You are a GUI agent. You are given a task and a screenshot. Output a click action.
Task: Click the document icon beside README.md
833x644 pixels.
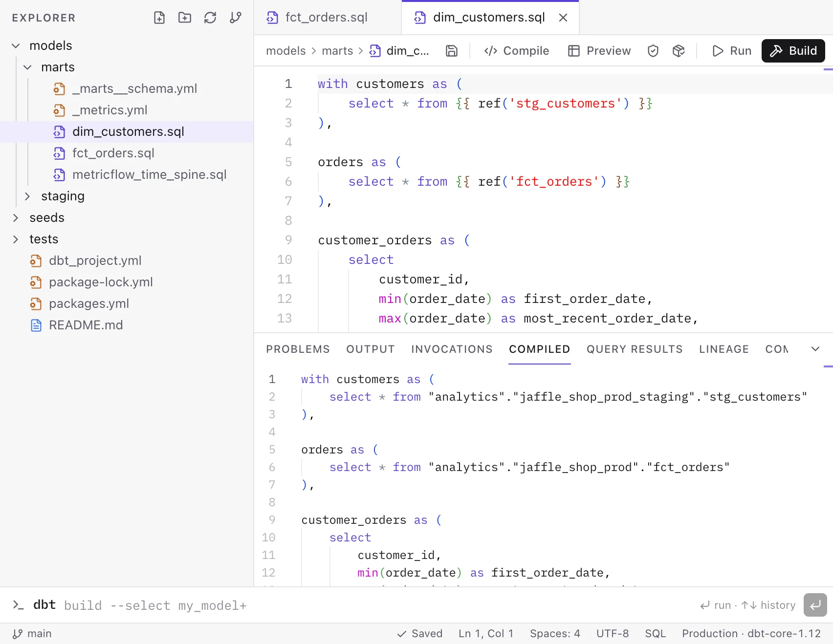36,325
